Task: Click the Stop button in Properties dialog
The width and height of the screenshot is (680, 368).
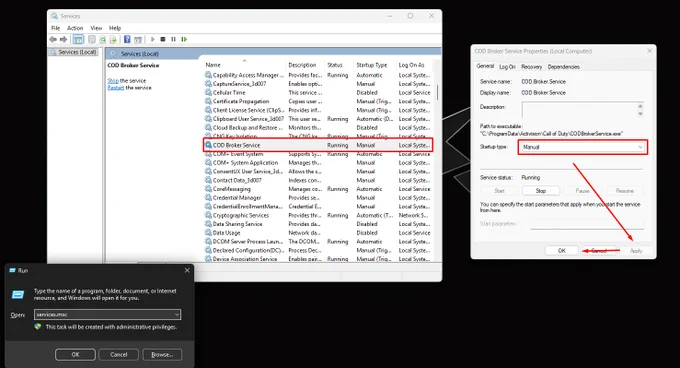Action: pyautogui.click(x=541, y=191)
